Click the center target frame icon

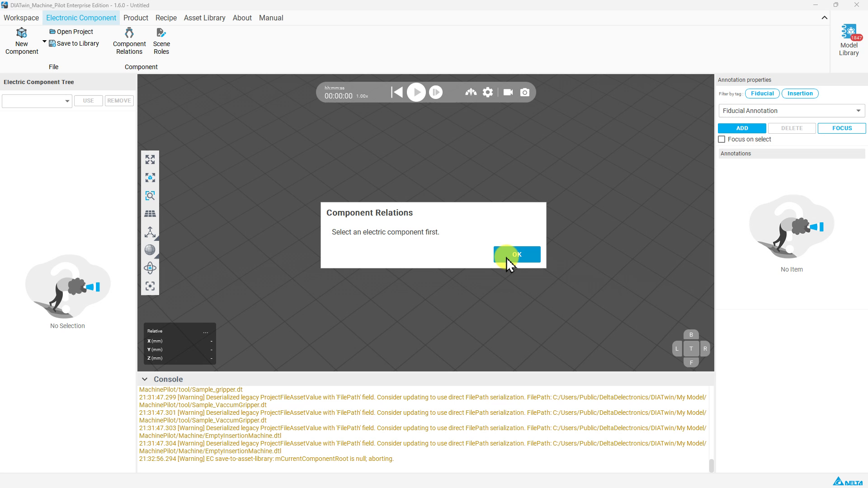[x=150, y=286]
